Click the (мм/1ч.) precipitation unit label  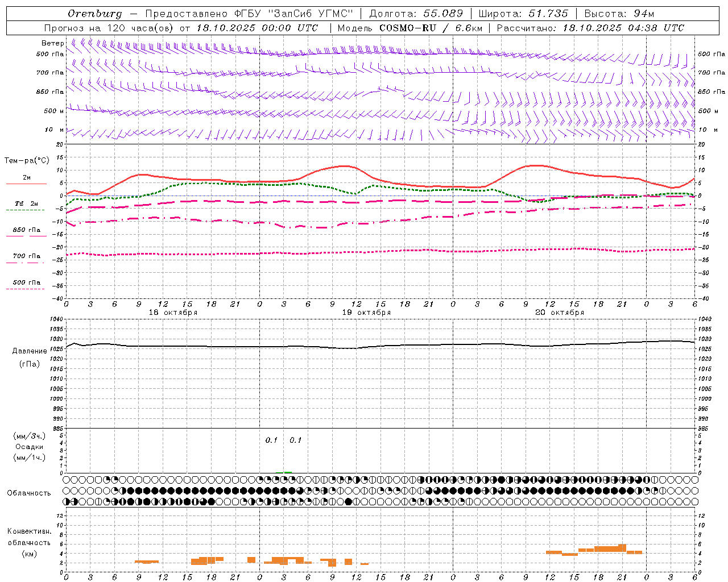pyautogui.click(x=29, y=458)
